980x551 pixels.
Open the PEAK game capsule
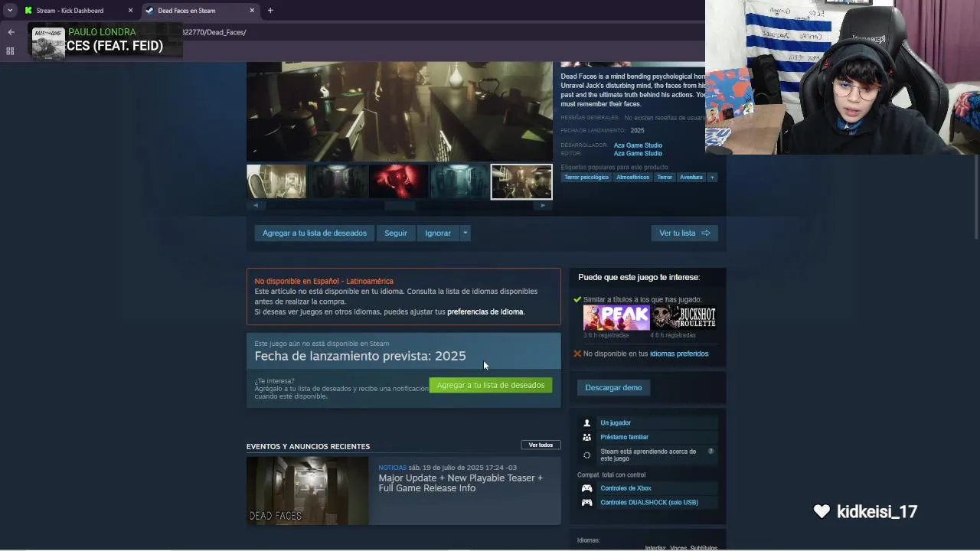coord(616,318)
